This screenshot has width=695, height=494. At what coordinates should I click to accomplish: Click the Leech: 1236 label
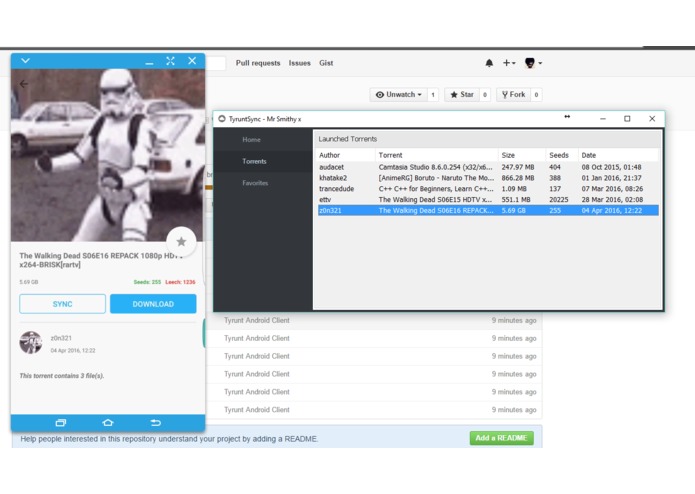pos(180,282)
